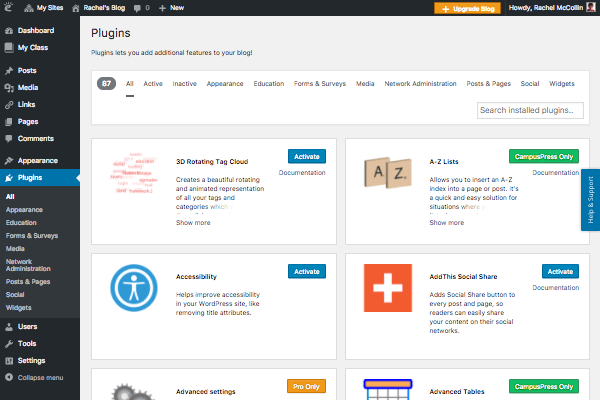Open the Help & Support side tab
600x400 pixels.
click(x=590, y=200)
